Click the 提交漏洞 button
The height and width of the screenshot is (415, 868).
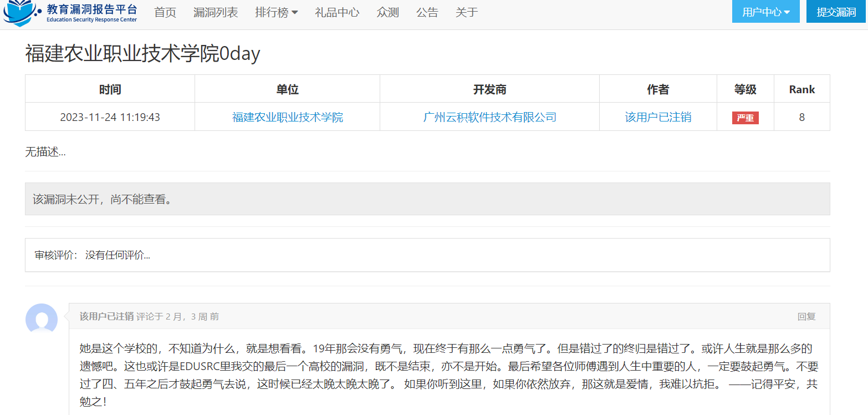coord(836,12)
